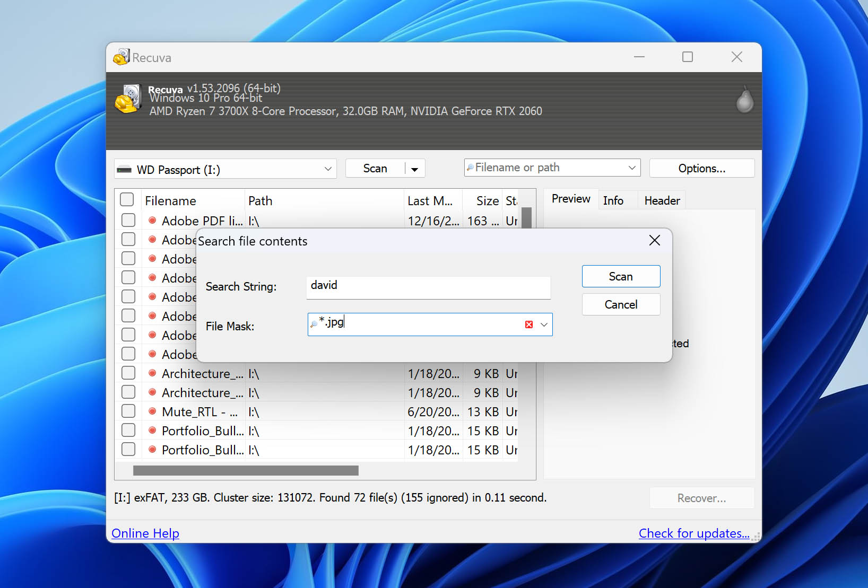Image resolution: width=868 pixels, height=588 pixels.
Task: Open the Online Help link
Action: (x=145, y=533)
